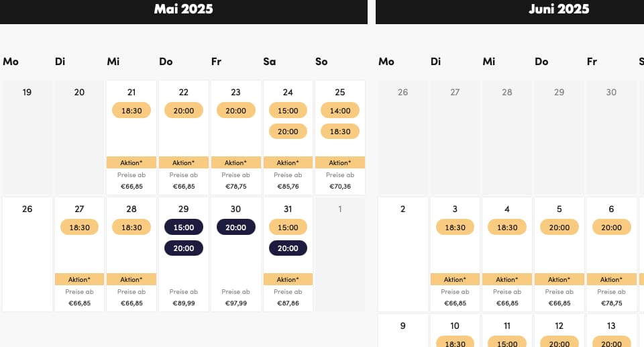Choose the 14:00 show on May 25
This screenshot has height=347, width=644.
pyautogui.click(x=340, y=110)
